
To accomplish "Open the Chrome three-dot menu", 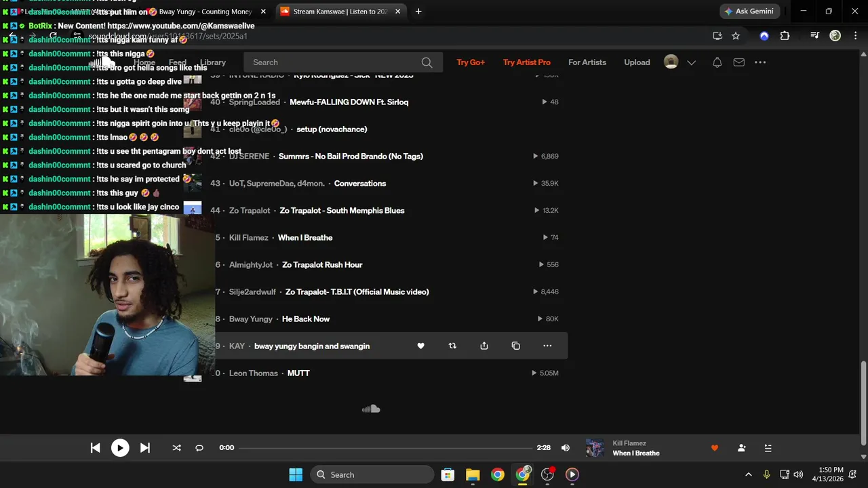I will click(x=854, y=36).
